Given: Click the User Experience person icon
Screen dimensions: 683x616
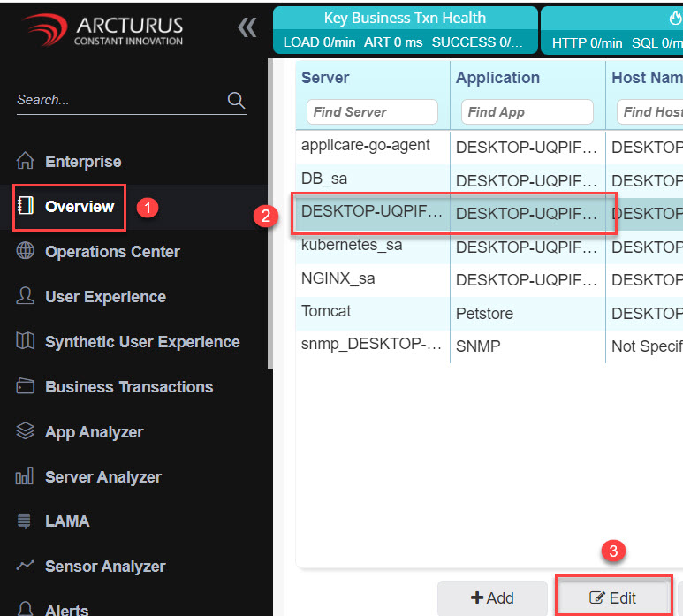Looking at the screenshot, I should [26, 296].
